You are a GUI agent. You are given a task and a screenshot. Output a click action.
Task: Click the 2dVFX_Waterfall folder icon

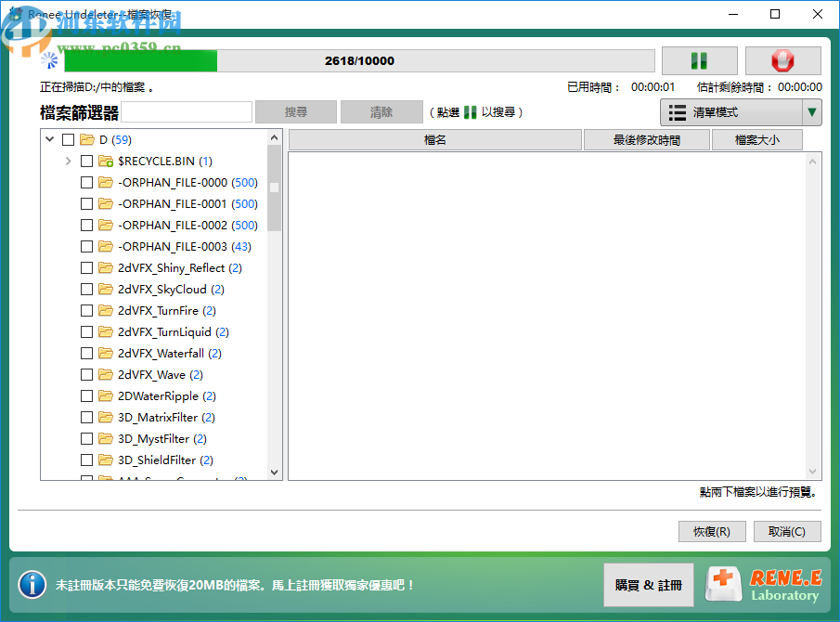(x=106, y=353)
